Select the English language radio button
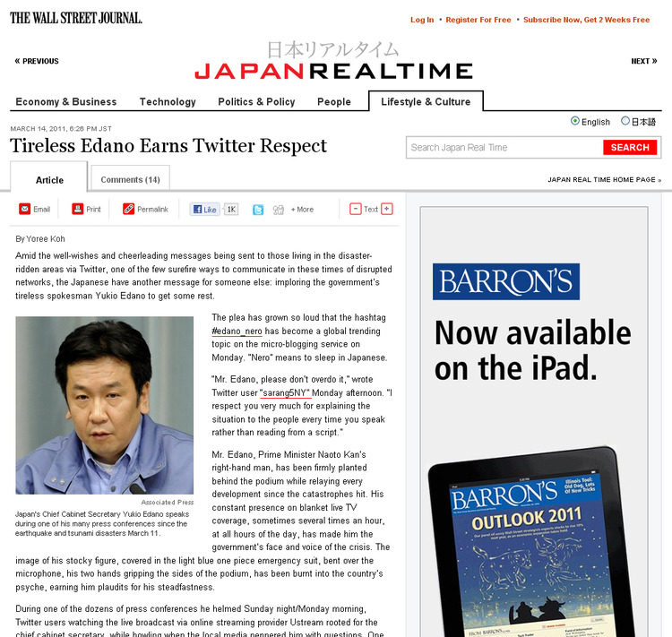 coord(575,121)
